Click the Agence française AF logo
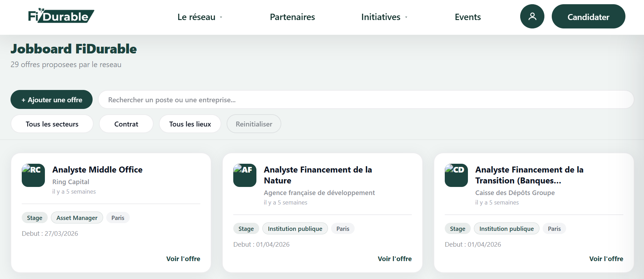644x279 pixels. 245,175
